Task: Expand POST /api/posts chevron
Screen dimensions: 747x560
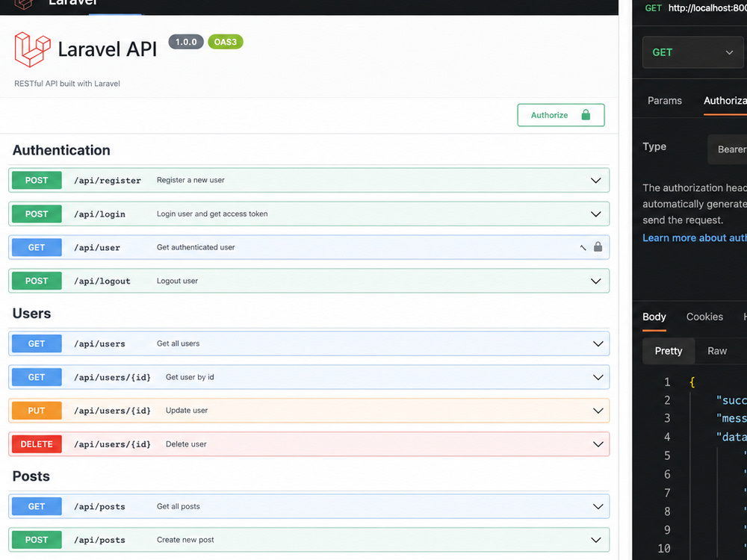Action: [x=595, y=540]
